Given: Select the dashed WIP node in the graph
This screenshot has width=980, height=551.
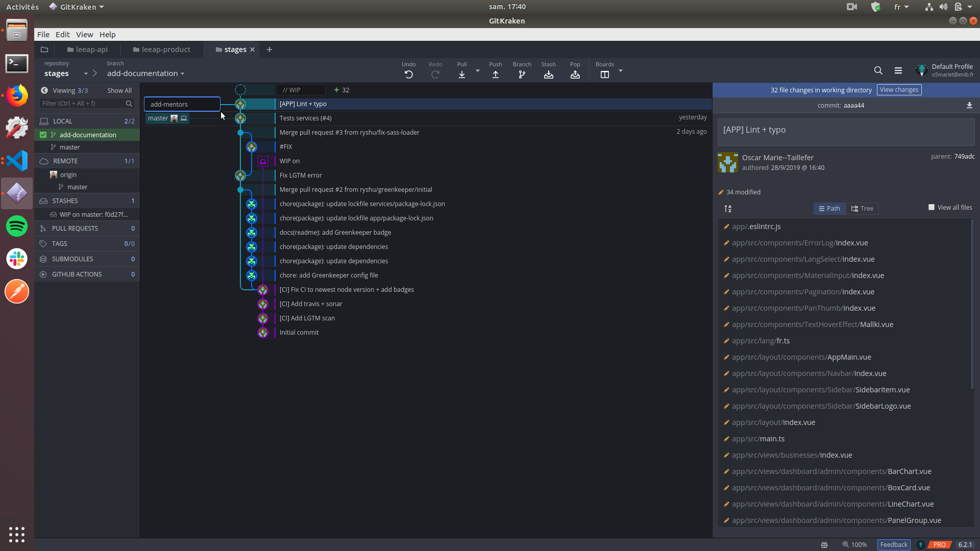Looking at the screenshot, I should click(x=240, y=90).
